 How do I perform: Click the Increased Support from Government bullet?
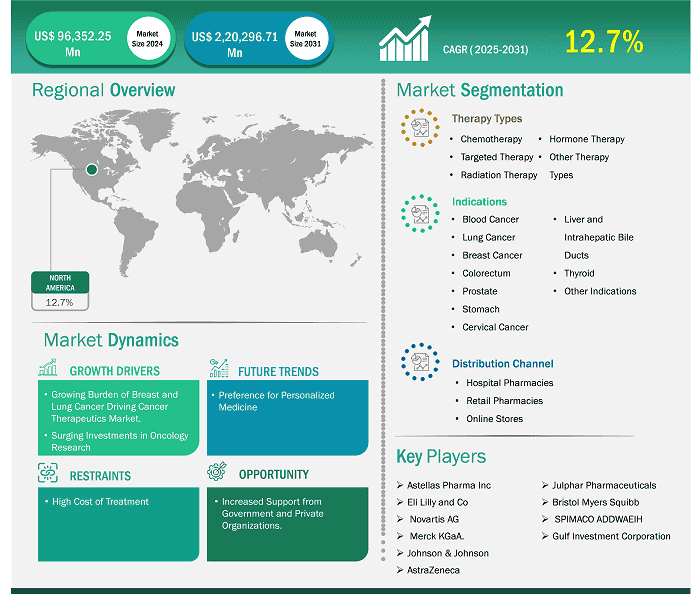pyautogui.click(x=272, y=513)
